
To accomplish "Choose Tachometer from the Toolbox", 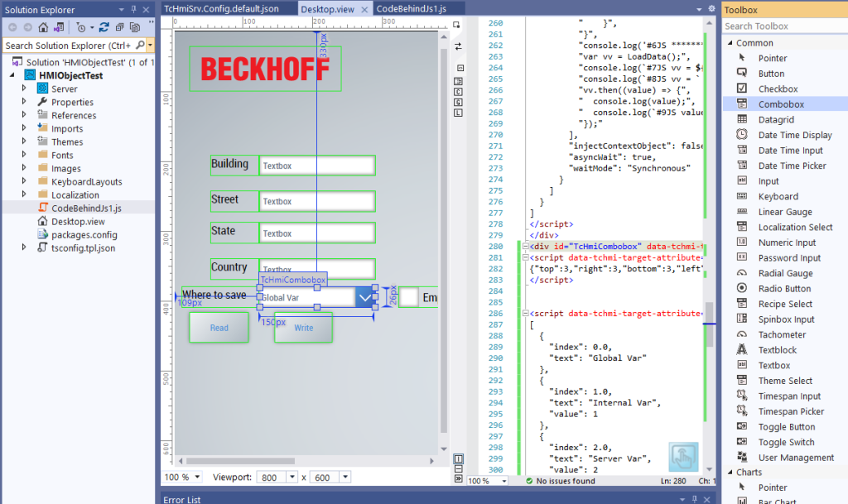I will [782, 334].
